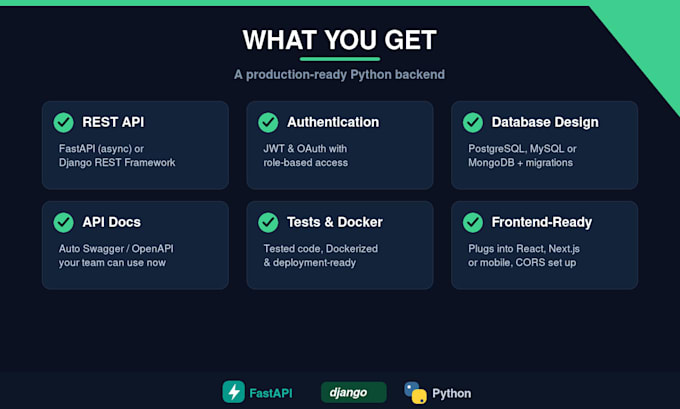Click the text 'Django REST Framework'
This screenshot has height=409, width=680.
[117, 163]
